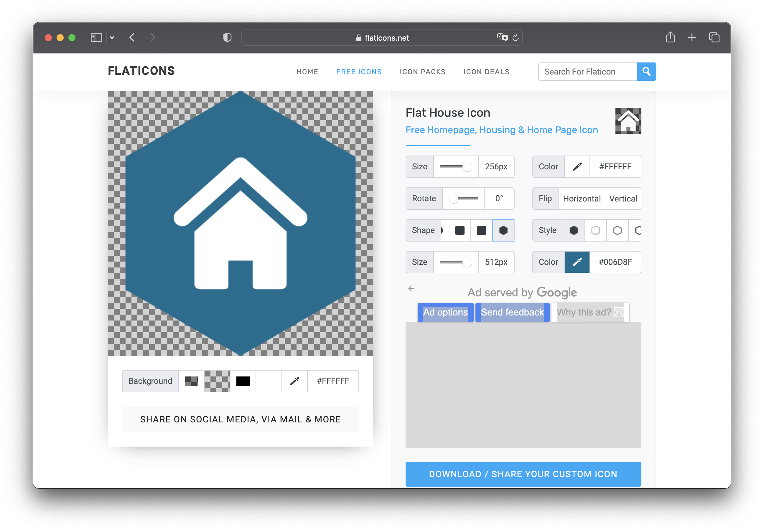This screenshot has width=764, height=532.
Task: Open the Safari share menu
Action: [670, 37]
